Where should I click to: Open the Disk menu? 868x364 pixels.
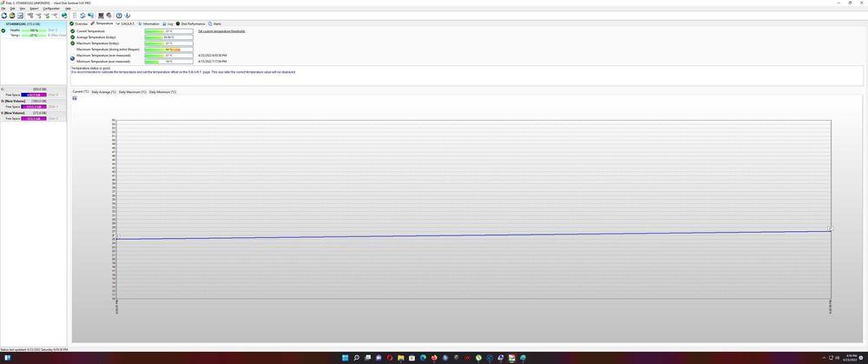click(12, 9)
